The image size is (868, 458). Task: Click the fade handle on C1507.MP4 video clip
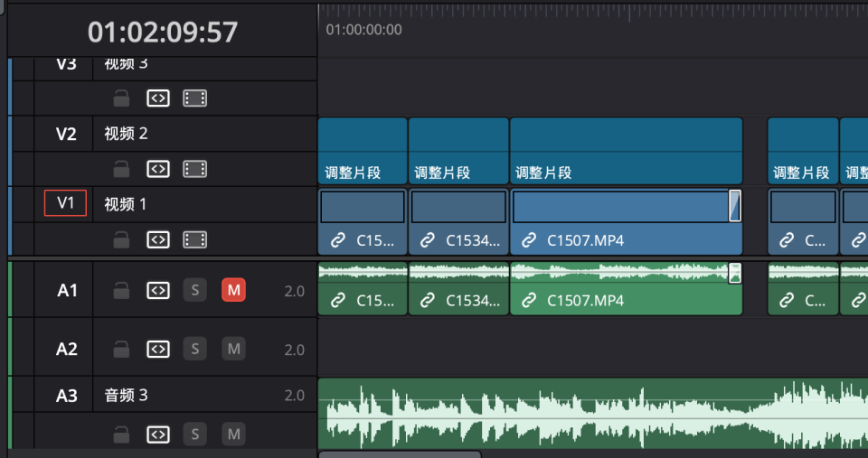pyautogui.click(x=735, y=206)
